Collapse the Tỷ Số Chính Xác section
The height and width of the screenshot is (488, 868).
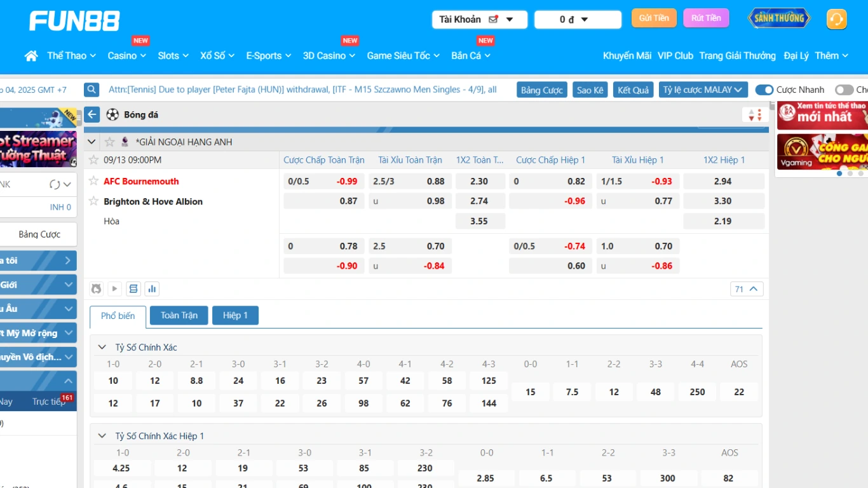[102, 348]
